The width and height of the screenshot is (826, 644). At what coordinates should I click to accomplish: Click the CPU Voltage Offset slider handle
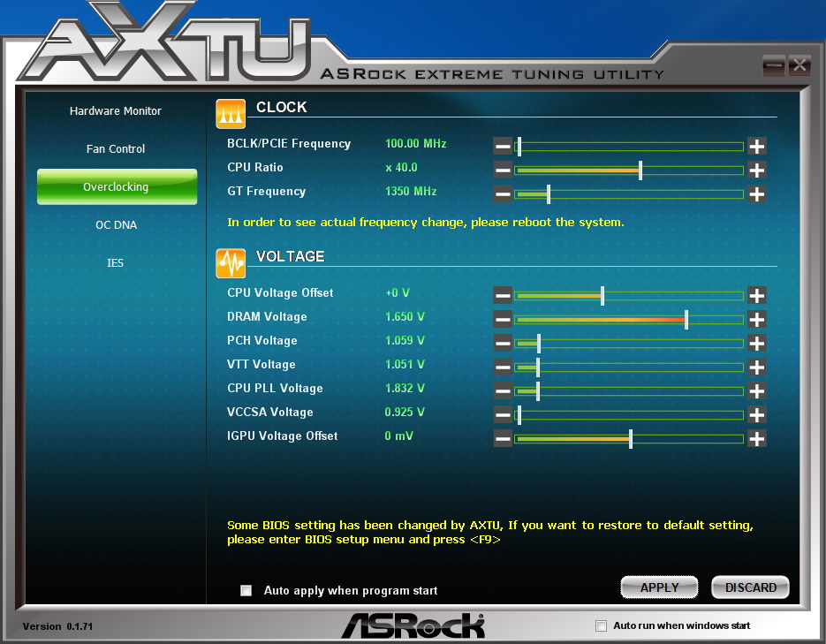click(602, 295)
